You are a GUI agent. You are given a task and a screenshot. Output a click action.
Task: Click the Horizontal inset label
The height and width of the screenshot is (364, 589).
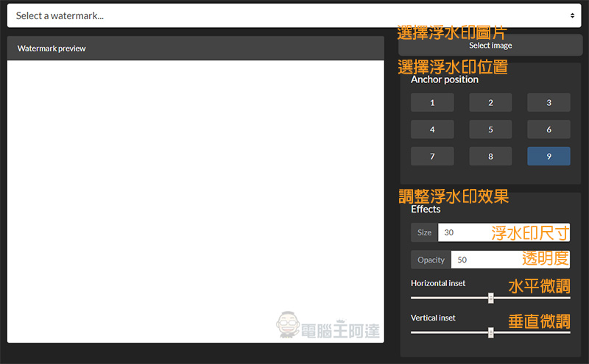click(x=438, y=283)
